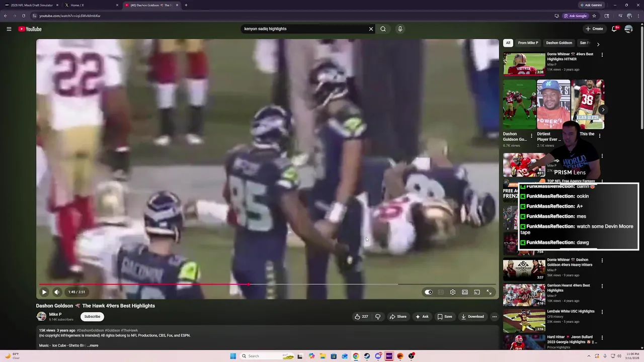Toggle the autoplay switch in player
Viewport: 644px width, 362px height.
pyautogui.click(x=429, y=292)
